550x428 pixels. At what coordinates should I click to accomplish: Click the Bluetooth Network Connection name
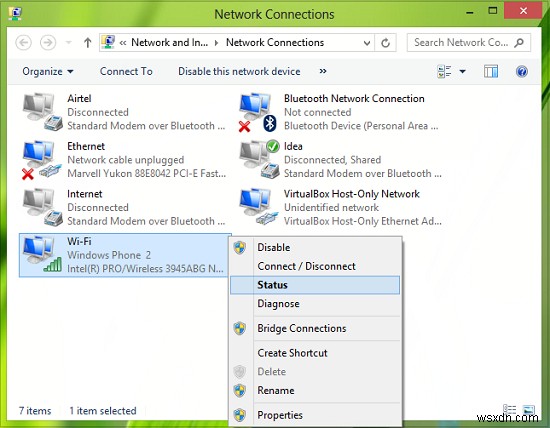click(x=354, y=99)
